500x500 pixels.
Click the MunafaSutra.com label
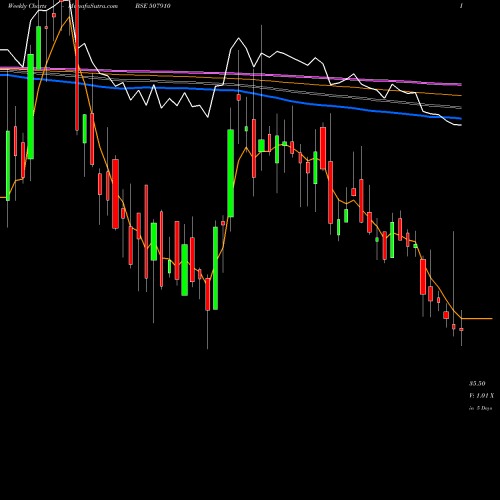tap(93, 6)
